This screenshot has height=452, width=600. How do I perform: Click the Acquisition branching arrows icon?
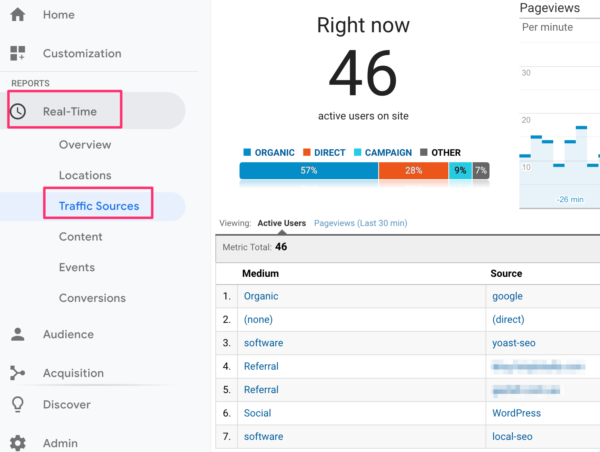pyautogui.click(x=18, y=373)
